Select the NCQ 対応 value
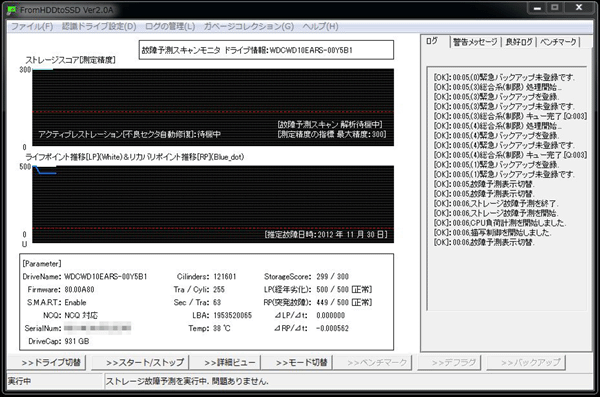Viewport: 600px width, 397px height. (x=81, y=315)
